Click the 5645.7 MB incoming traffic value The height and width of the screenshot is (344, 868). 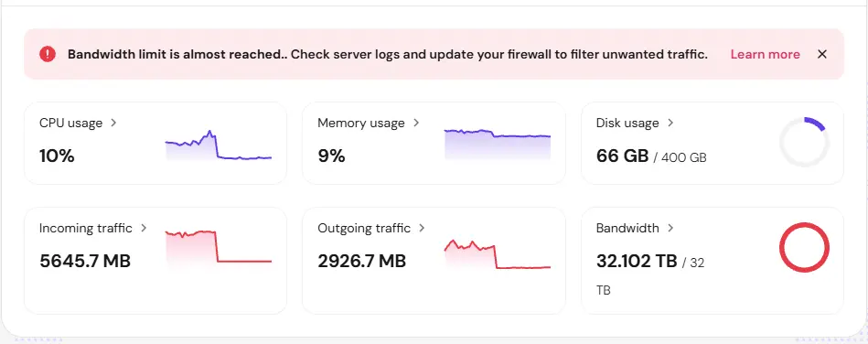(x=85, y=261)
